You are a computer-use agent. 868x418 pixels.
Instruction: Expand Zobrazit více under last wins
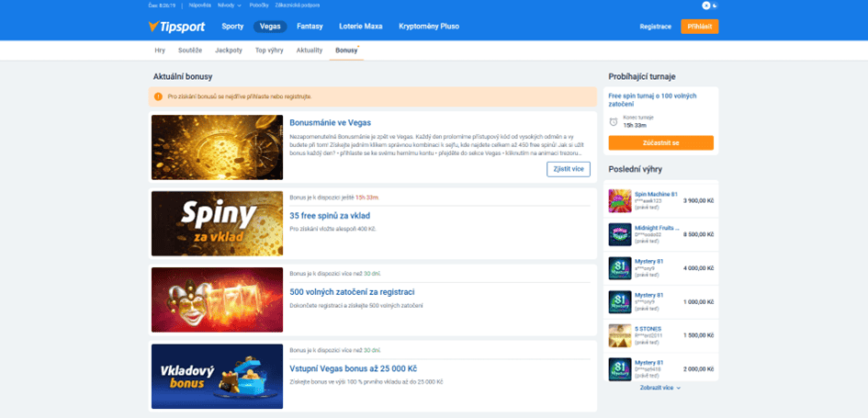click(x=659, y=388)
